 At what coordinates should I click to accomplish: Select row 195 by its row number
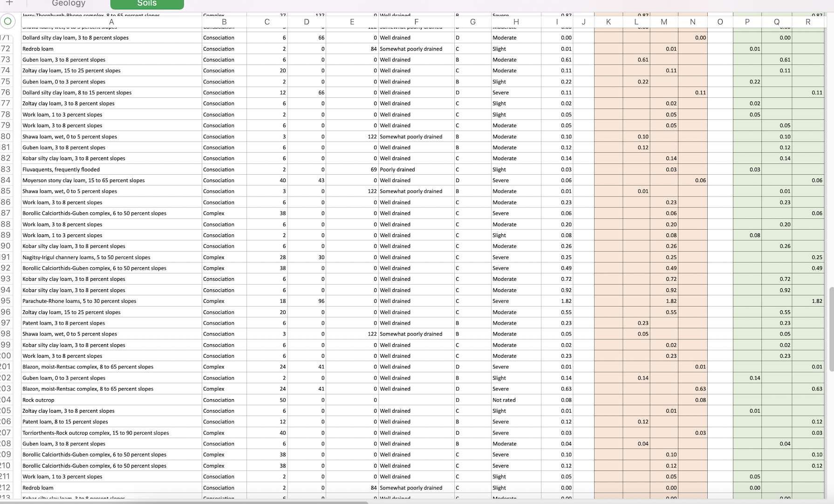coord(7,301)
